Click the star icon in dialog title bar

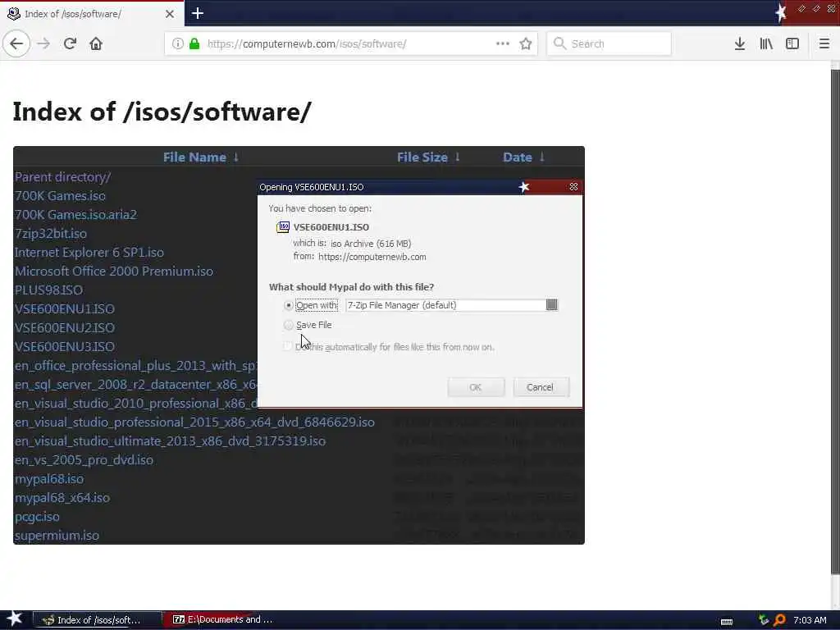tap(524, 186)
